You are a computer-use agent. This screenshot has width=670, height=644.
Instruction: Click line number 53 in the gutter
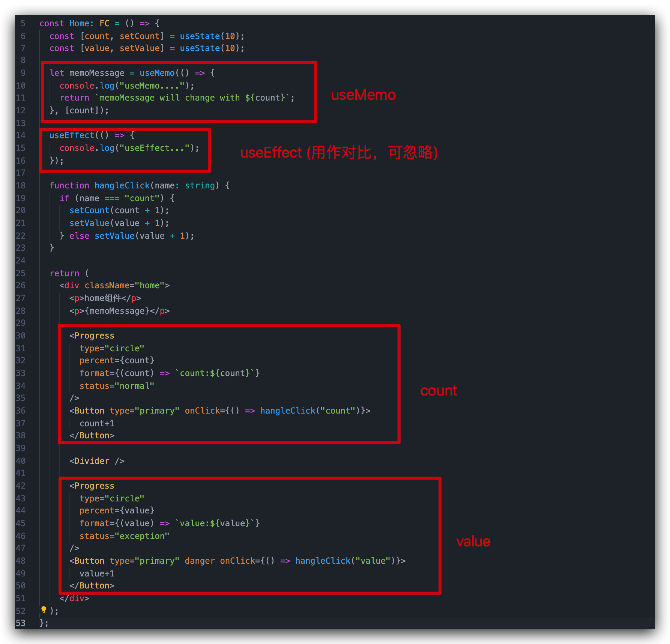point(21,623)
